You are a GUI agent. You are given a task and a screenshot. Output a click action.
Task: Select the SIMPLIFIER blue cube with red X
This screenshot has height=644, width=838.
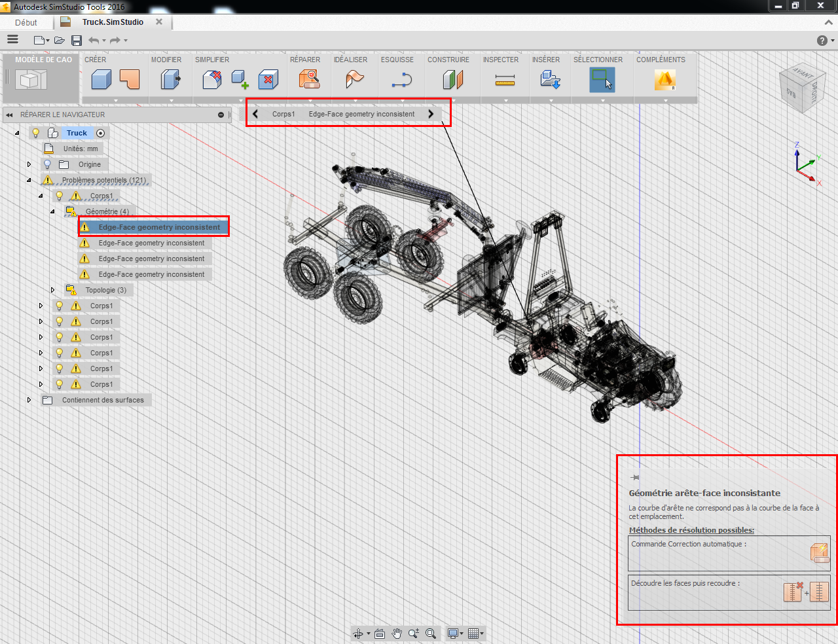(268, 80)
